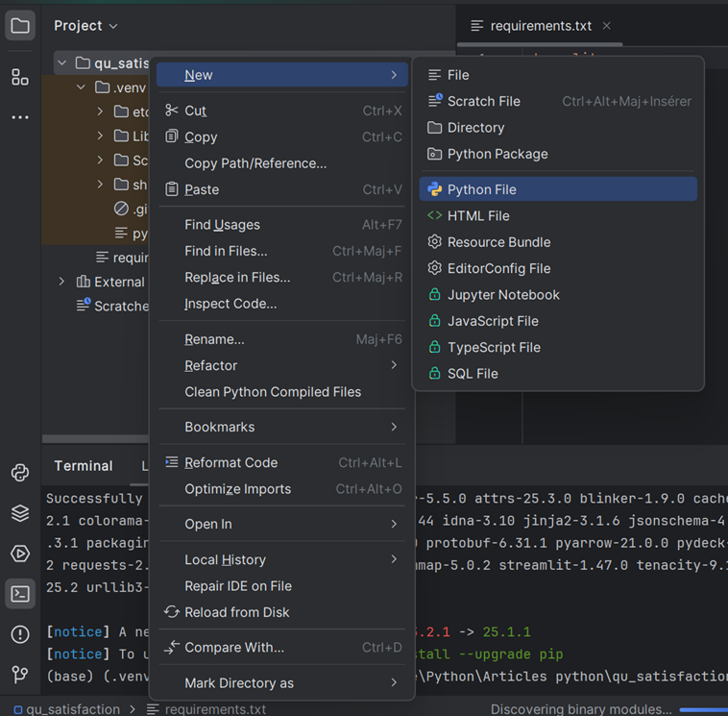The width and height of the screenshot is (728, 716).
Task: Click Discovering binary modules progress bar
Action: point(703,709)
